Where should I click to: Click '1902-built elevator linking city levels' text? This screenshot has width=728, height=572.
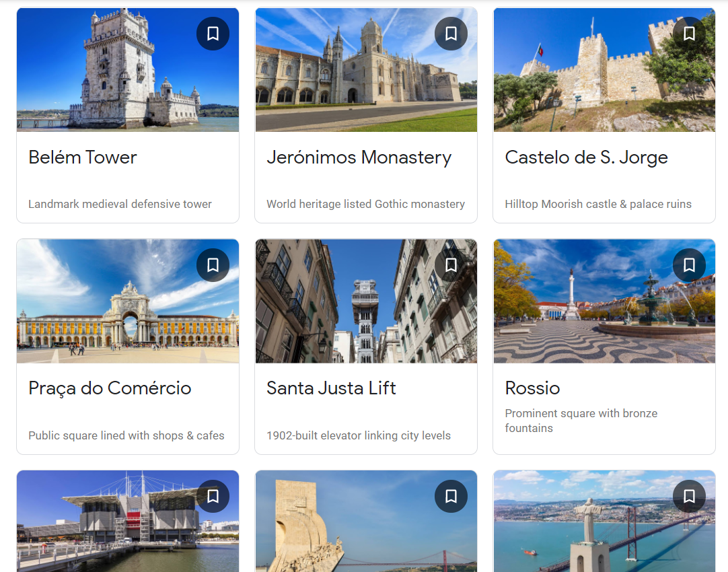[x=359, y=435]
